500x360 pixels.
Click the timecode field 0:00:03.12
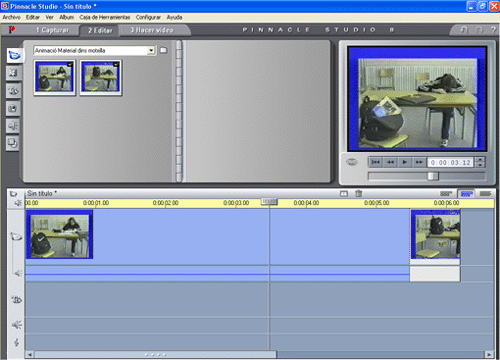[450, 162]
